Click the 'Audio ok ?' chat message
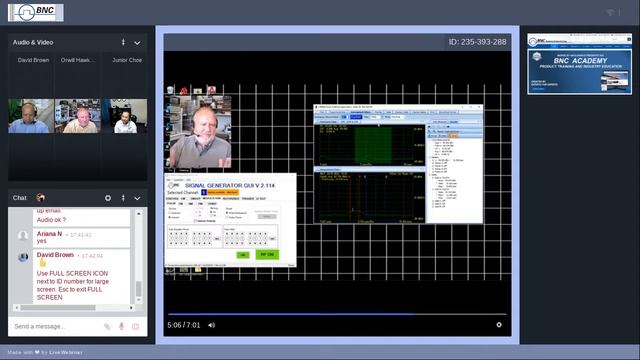Image resolution: width=640 pixels, height=360 pixels. click(x=51, y=220)
